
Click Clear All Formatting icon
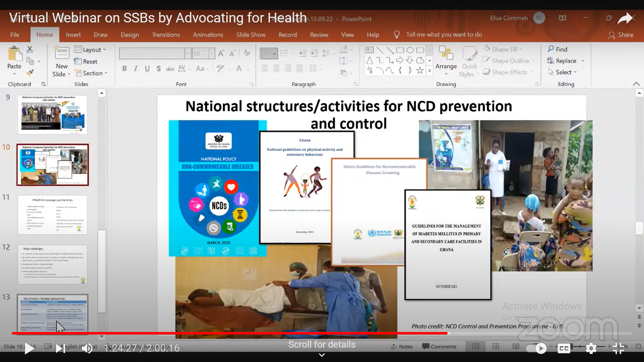pyautogui.click(x=247, y=53)
